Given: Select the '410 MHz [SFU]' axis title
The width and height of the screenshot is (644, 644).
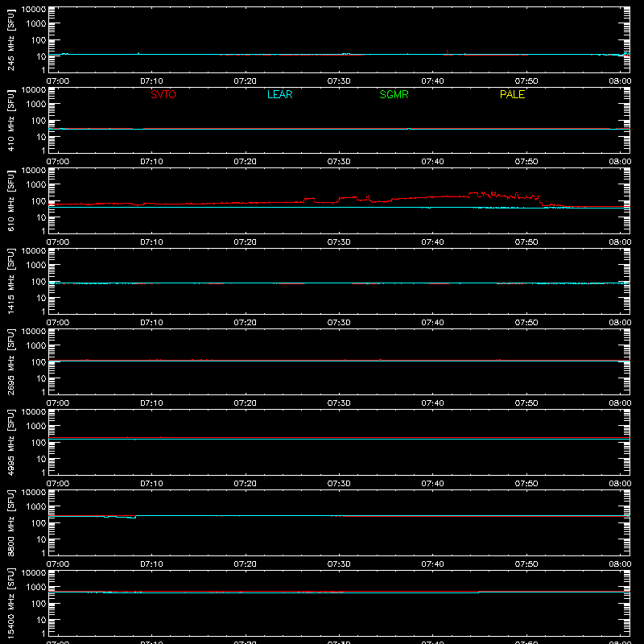Looking at the screenshot, I should coord(10,120).
